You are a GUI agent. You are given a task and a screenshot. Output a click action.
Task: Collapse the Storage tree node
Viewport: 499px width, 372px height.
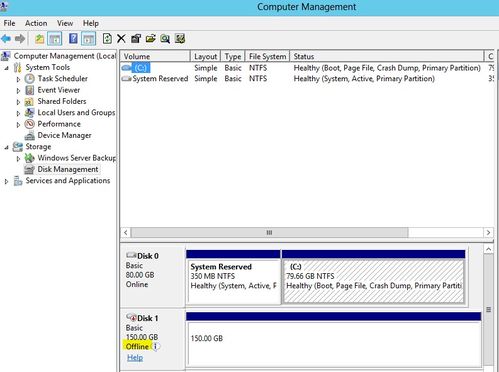pos(6,147)
